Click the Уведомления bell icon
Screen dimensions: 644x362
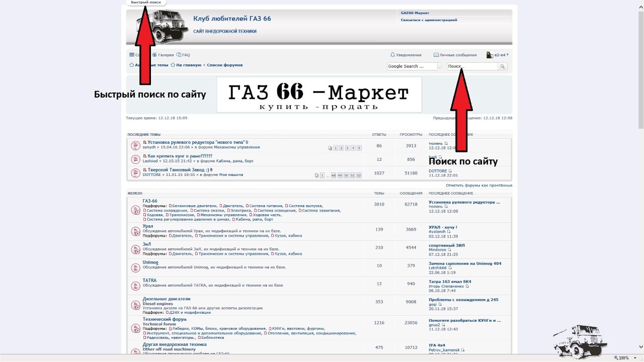[x=393, y=55]
